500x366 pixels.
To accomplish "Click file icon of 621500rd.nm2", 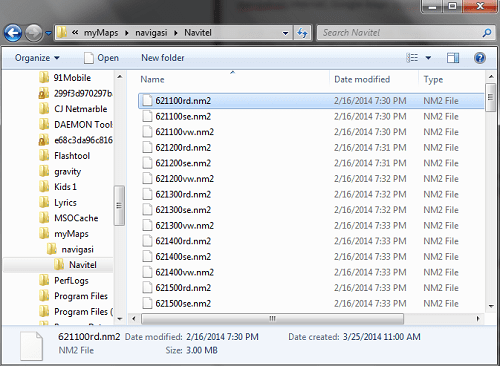I will 147,288.
